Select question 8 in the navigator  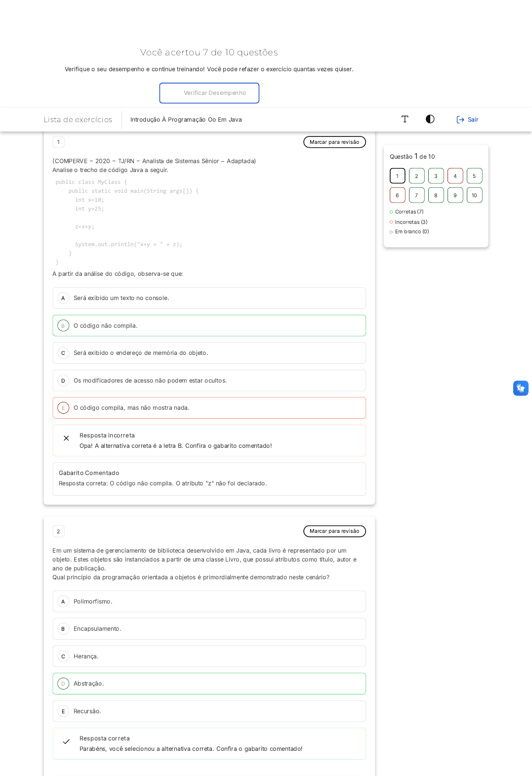pos(436,195)
